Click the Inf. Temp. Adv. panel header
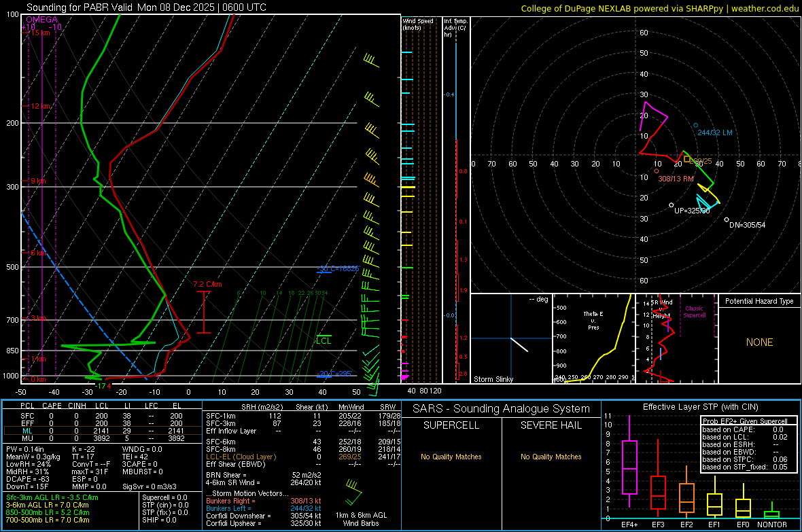802x532 pixels. 455,28
